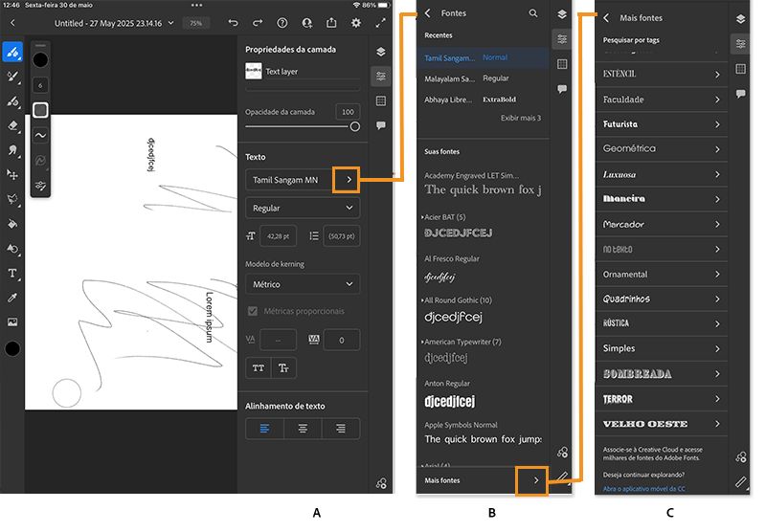Image resolution: width=766 pixels, height=532 pixels.
Task: Go back from document in panel A
Action: [x=12, y=23]
